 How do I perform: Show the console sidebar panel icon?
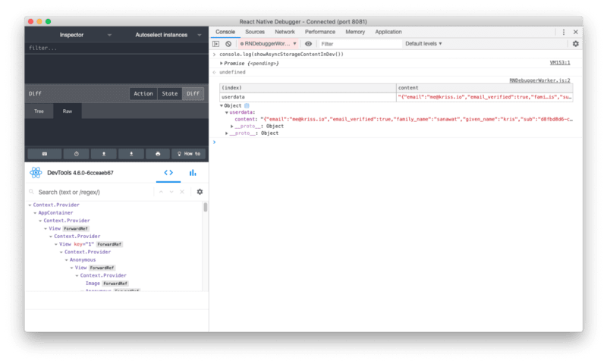pos(217,44)
